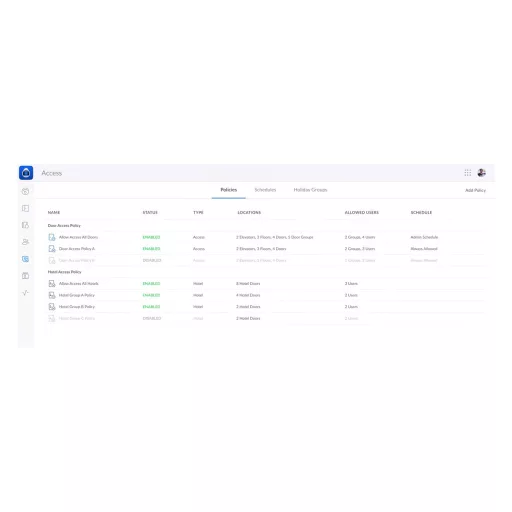512x512 pixels.
Task: Click the icon beside Allow Access All Hotels
Action: point(52,284)
